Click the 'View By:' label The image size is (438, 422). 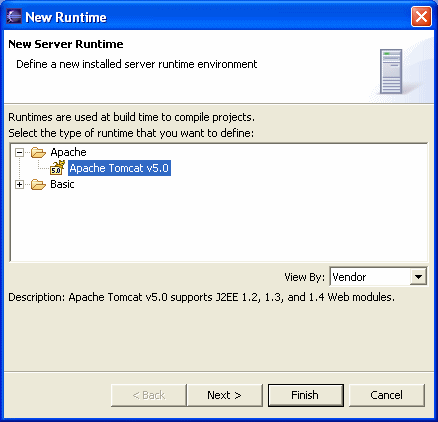coord(304,277)
